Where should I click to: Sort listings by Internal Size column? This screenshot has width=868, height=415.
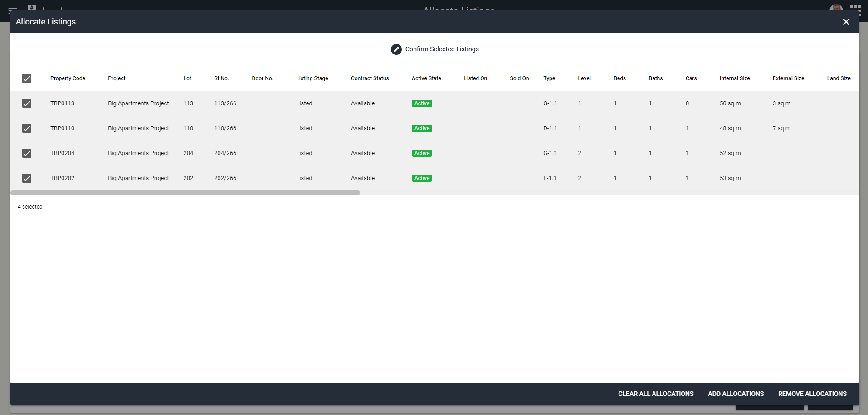[734, 78]
